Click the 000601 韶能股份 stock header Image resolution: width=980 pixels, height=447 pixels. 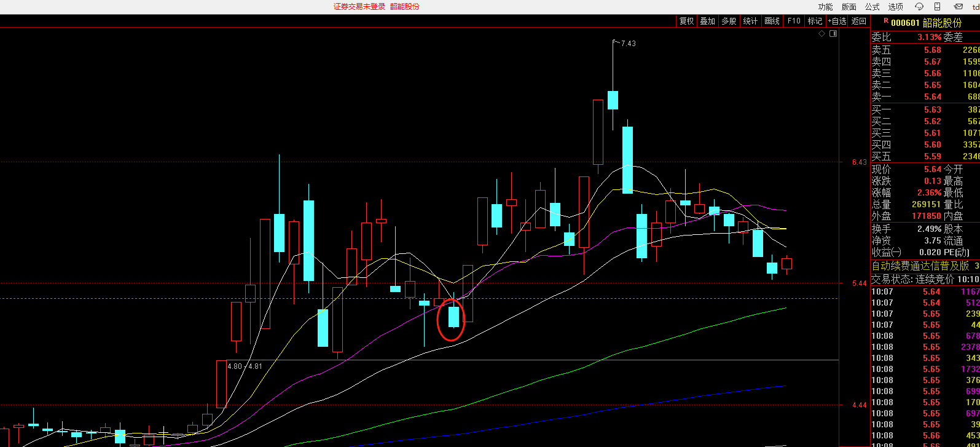pos(927,22)
